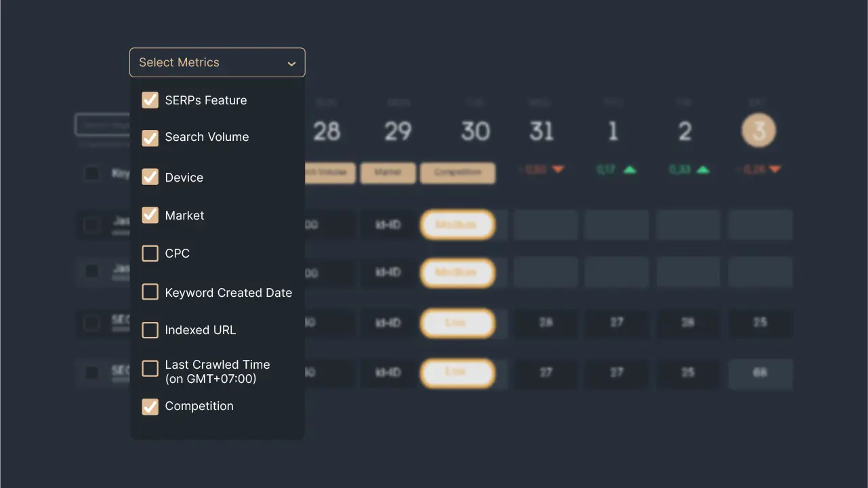Screen dimensions: 868x488
Task: Collapse the Select Metrics dropdown
Action: click(291, 62)
